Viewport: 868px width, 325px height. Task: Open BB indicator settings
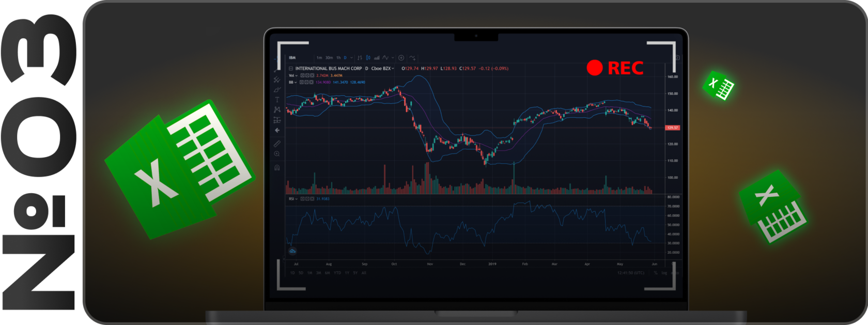click(306, 82)
